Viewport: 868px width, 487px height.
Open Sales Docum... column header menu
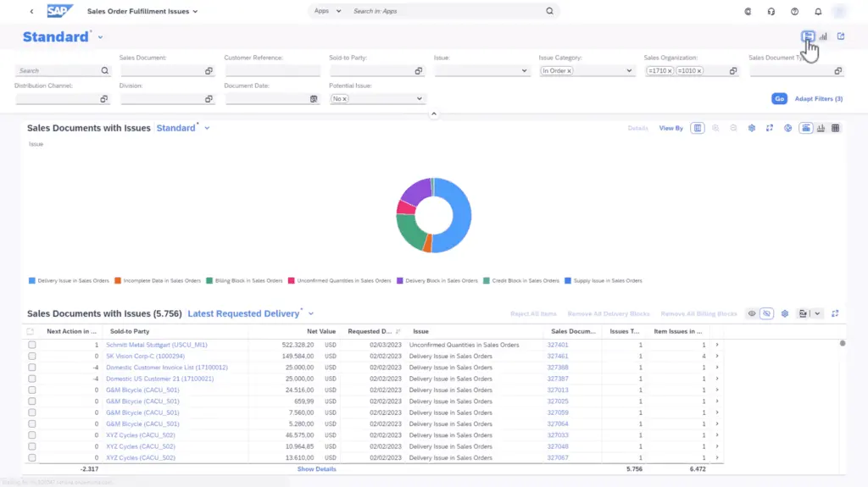[573, 331]
